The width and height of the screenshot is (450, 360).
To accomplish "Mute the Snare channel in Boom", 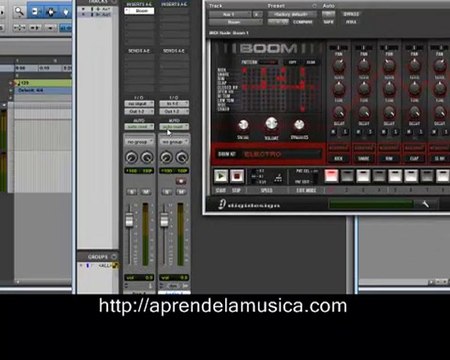I will click(x=358, y=132).
